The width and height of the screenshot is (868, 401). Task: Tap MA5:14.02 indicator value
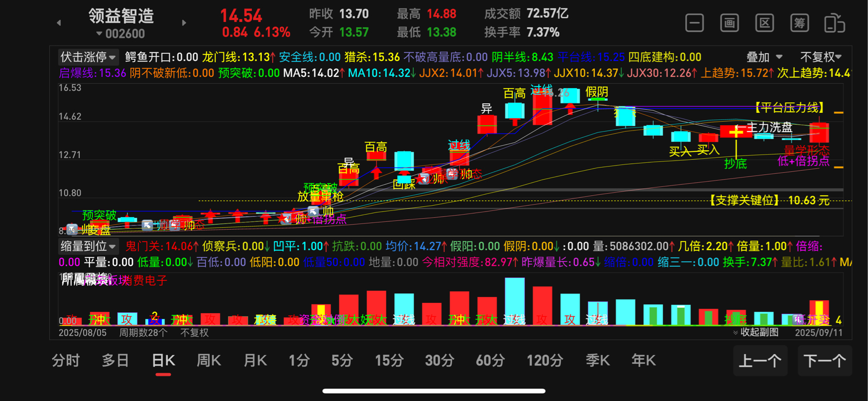click(314, 73)
